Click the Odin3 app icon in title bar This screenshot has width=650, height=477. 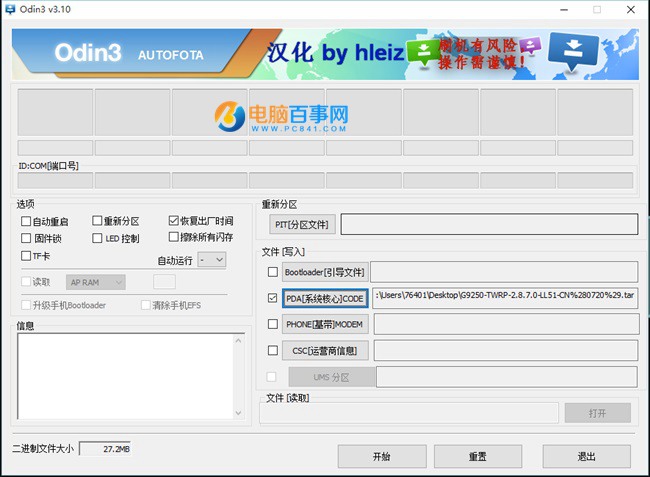[x=11, y=10]
